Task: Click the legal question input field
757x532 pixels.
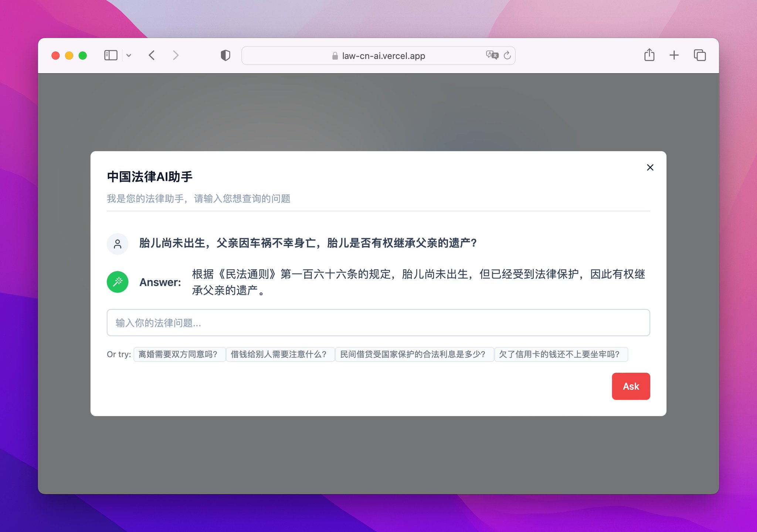Action: tap(378, 323)
